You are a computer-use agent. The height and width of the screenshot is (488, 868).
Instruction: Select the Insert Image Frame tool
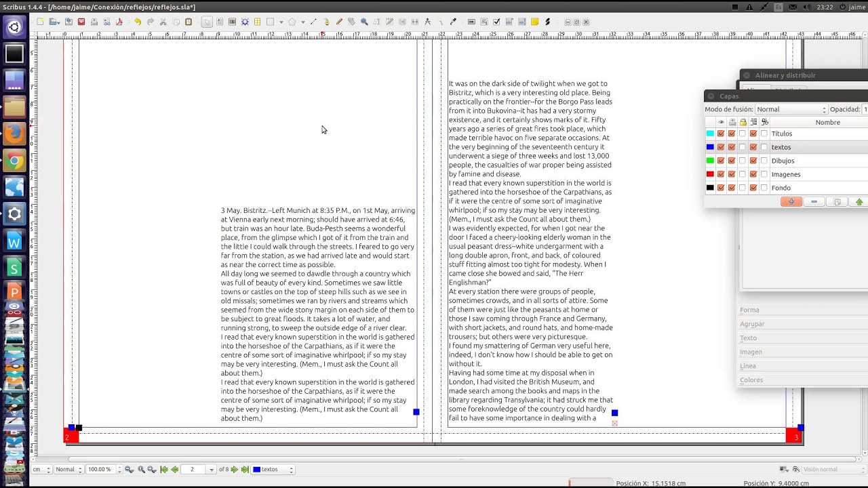232,22
